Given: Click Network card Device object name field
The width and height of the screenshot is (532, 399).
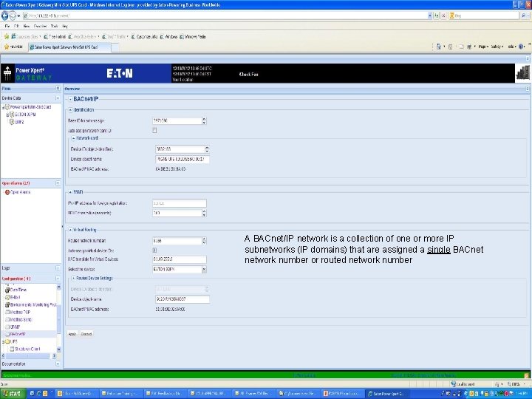Looking at the screenshot, I should tap(183, 159).
